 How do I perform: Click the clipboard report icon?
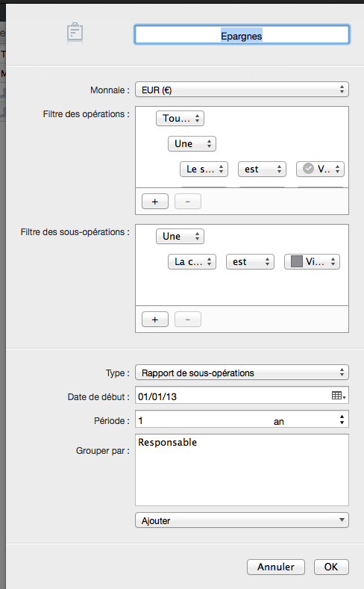(75, 33)
